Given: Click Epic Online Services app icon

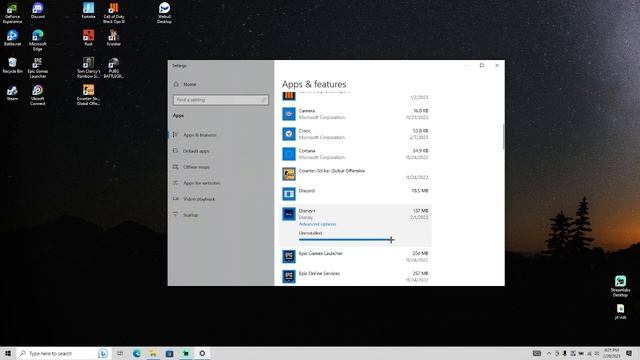Looking at the screenshot, I should pyautogui.click(x=289, y=276).
